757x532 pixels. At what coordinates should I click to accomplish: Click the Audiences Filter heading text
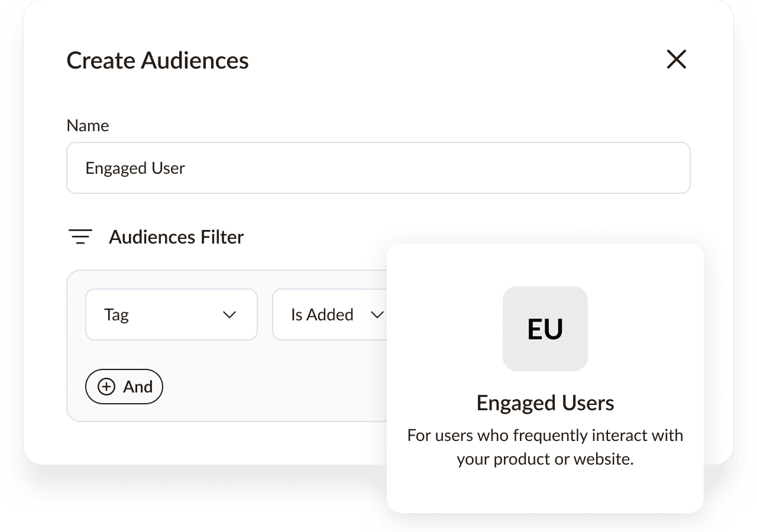pyautogui.click(x=176, y=237)
